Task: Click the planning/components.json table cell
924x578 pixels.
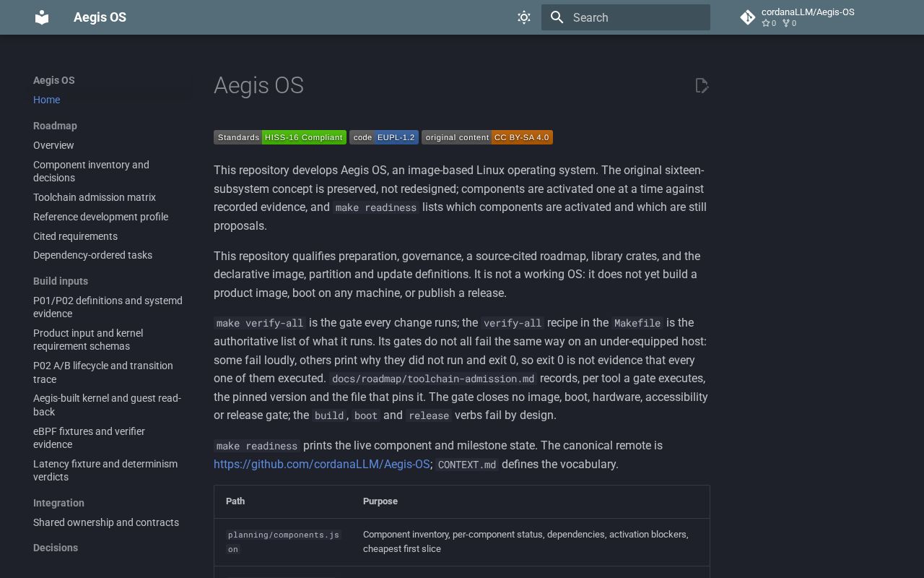Action: (283, 542)
